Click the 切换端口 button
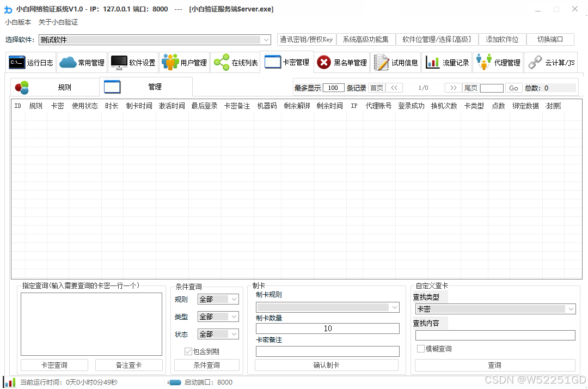588x389 pixels. pos(550,39)
